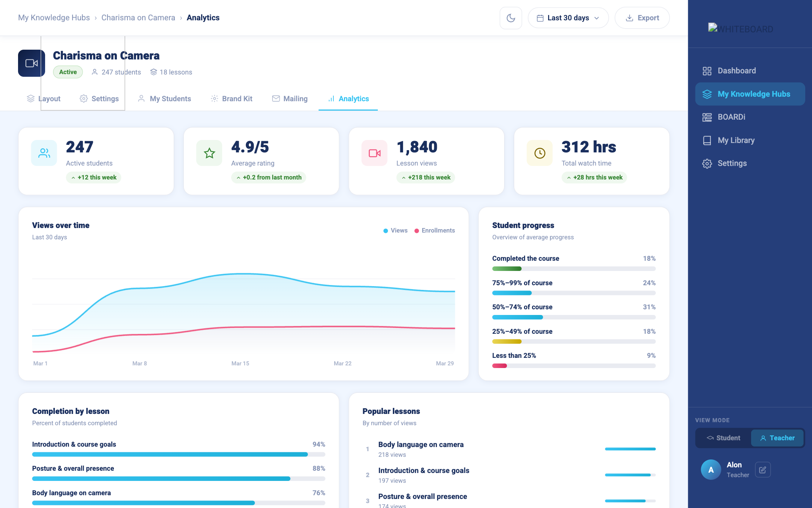Select the Analytics tab
Screen dimensions: 812x508
click(348, 99)
